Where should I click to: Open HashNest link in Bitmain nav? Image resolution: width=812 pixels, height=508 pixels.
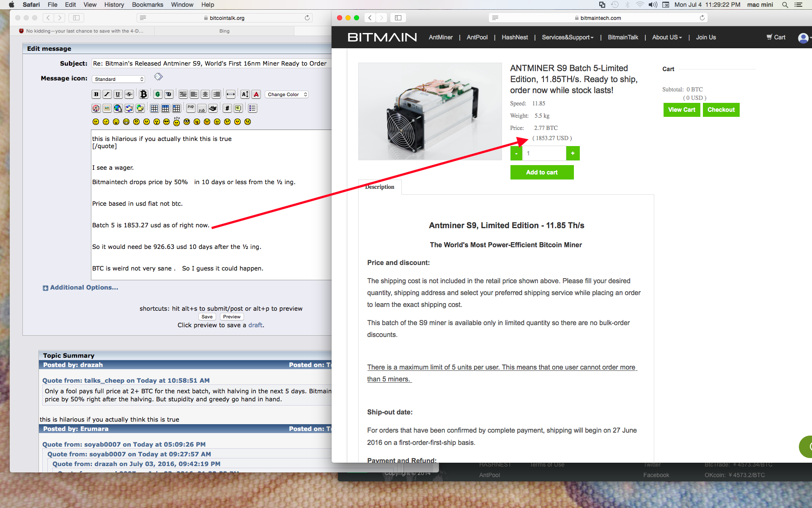515,37
